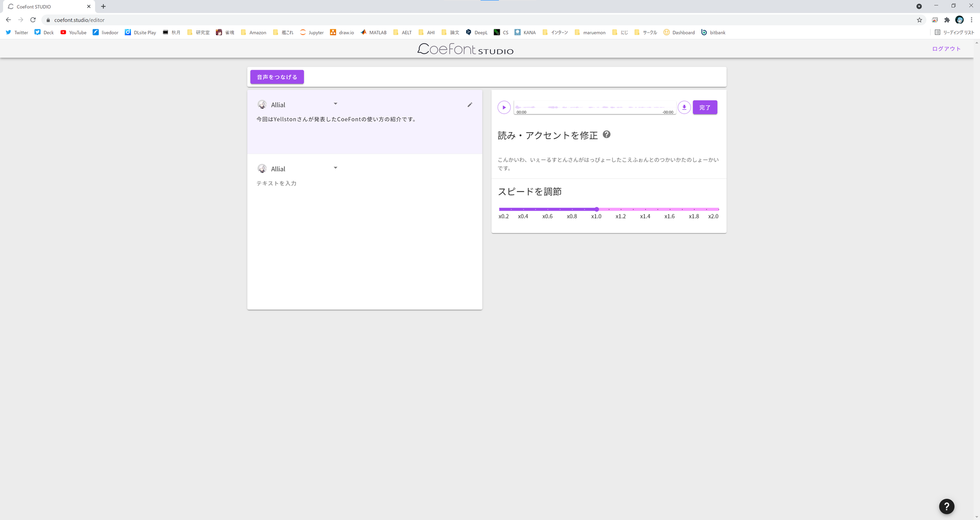The image size is (980, 520).
Task: Close the CoeFont STUDIO tab
Action: point(89,7)
